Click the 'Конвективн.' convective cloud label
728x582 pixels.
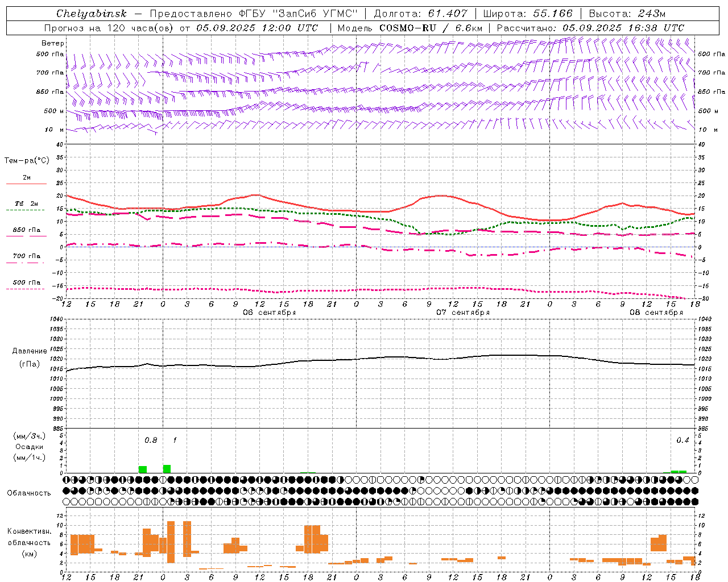pyautogui.click(x=30, y=531)
